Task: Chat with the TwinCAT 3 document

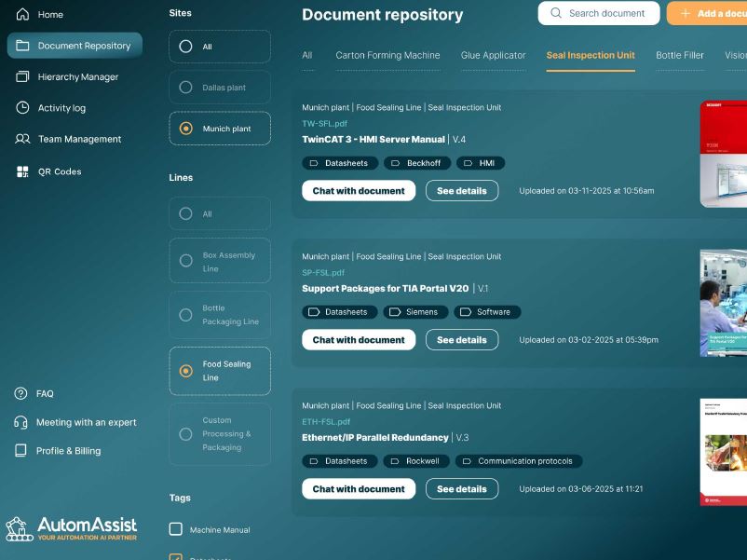Action: pos(359,191)
